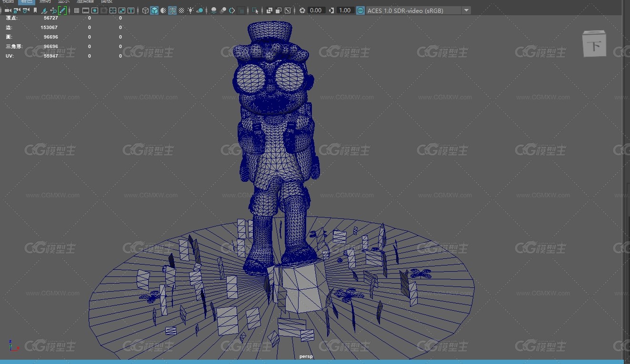Toggle the film gate icon
This screenshot has width=630, height=364.
[86, 10]
